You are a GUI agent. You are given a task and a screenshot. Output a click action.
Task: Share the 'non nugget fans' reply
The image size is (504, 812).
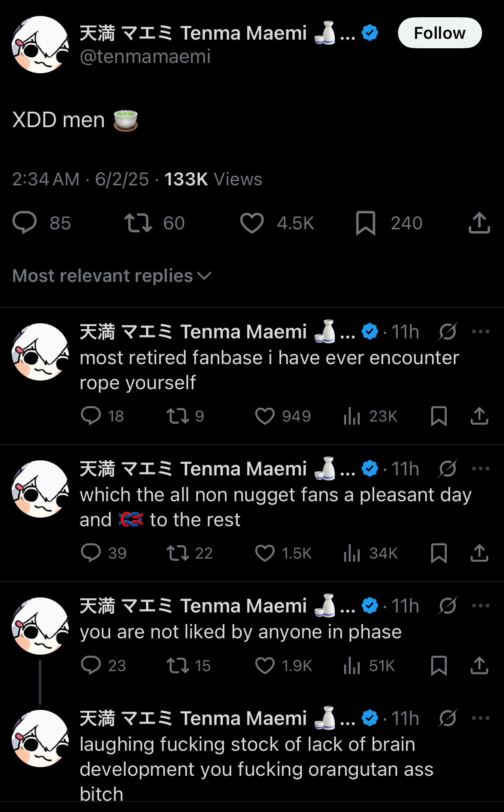tap(479, 553)
